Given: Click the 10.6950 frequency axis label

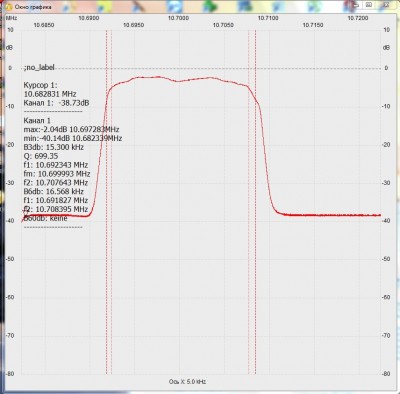Looking at the screenshot, I should [x=134, y=25].
